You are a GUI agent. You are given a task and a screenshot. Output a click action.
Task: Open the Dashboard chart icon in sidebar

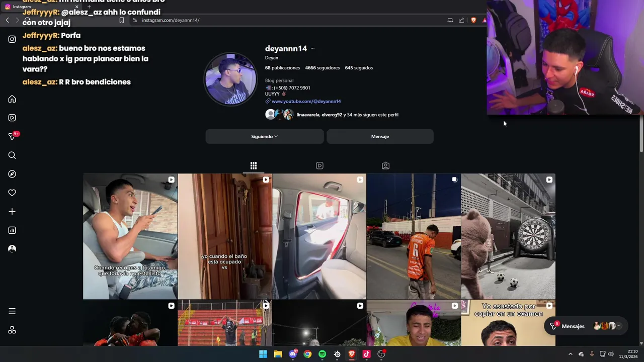tap(12, 230)
